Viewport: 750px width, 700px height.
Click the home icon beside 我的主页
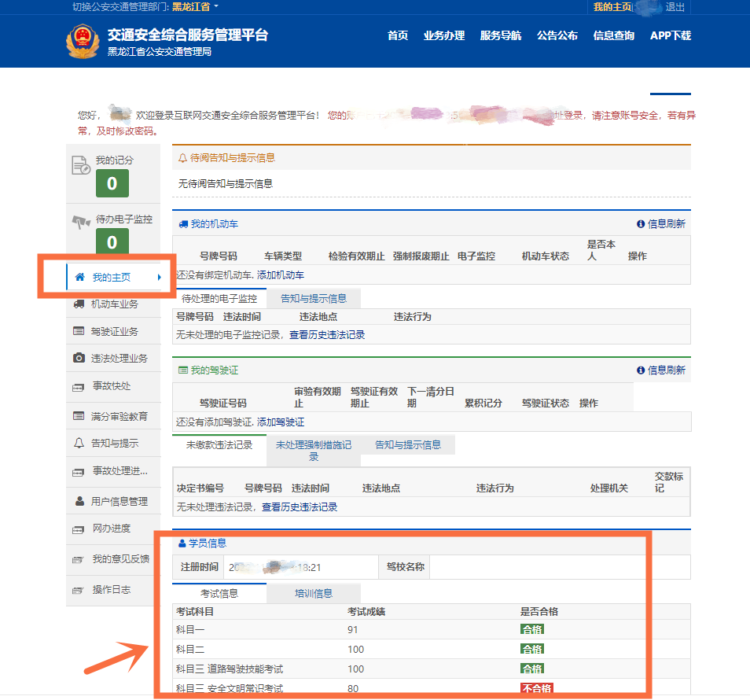point(79,278)
